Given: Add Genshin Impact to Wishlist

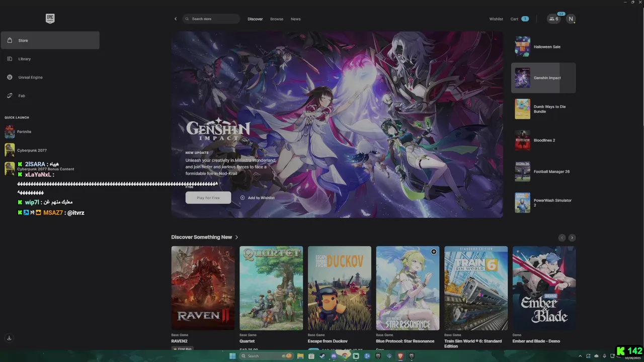Looking at the screenshot, I should [x=258, y=198].
